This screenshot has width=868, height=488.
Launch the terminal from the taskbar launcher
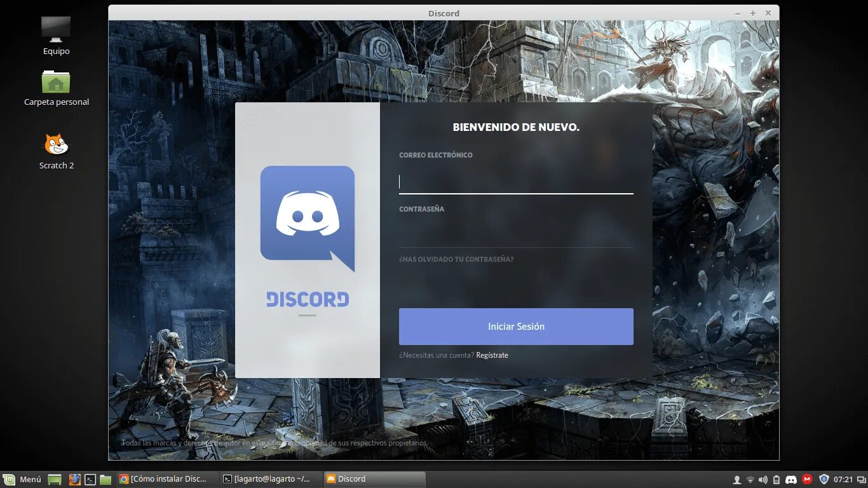coord(91,480)
